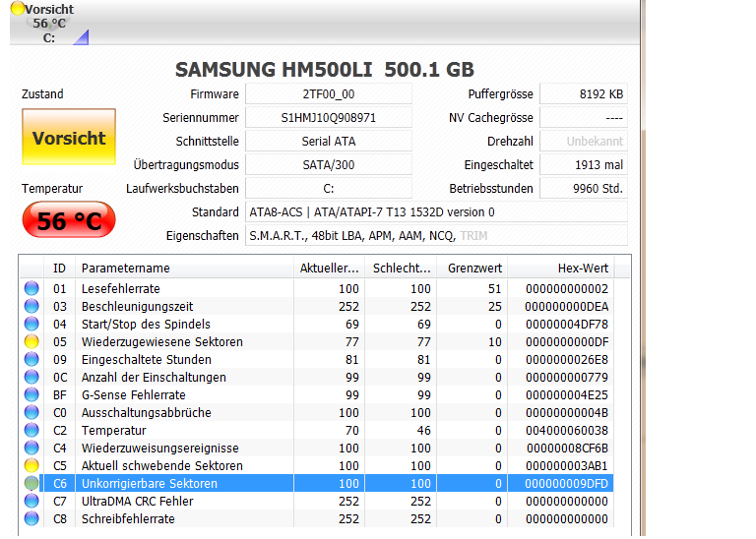756x539 pixels.
Task: Click the blue status icon for Lesefehlerrate
Action: (31, 288)
